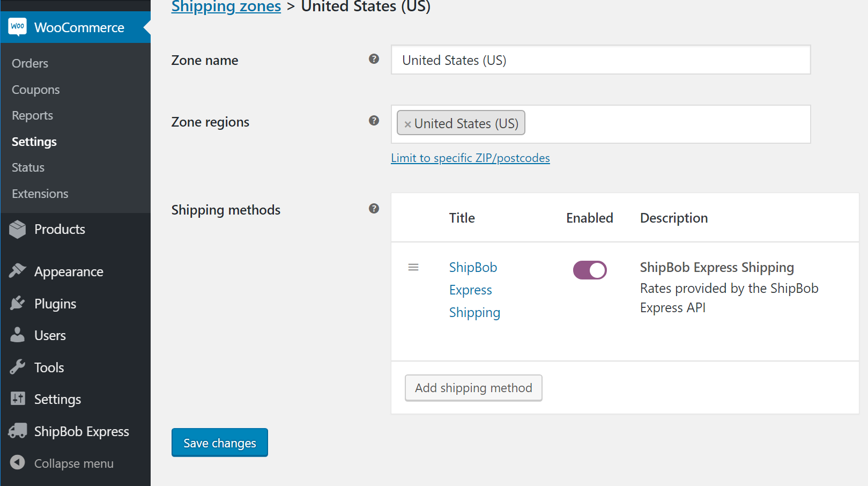Open Coupons in WooCommerce submenu
The image size is (868, 486).
(x=36, y=90)
